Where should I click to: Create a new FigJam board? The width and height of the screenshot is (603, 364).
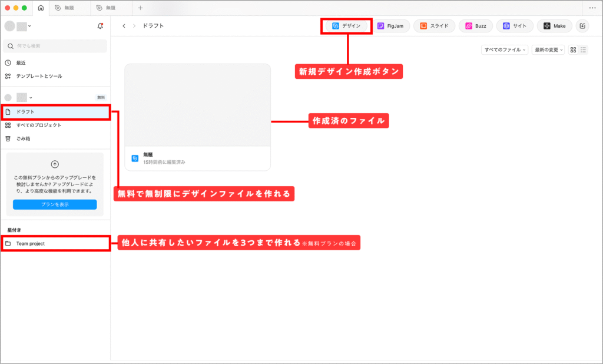point(392,26)
